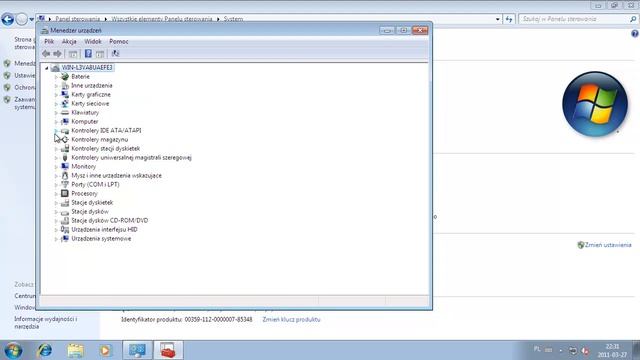The width and height of the screenshot is (640, 360).
Task: Click the refresh button beside address bar
Action: click(509, 19)
